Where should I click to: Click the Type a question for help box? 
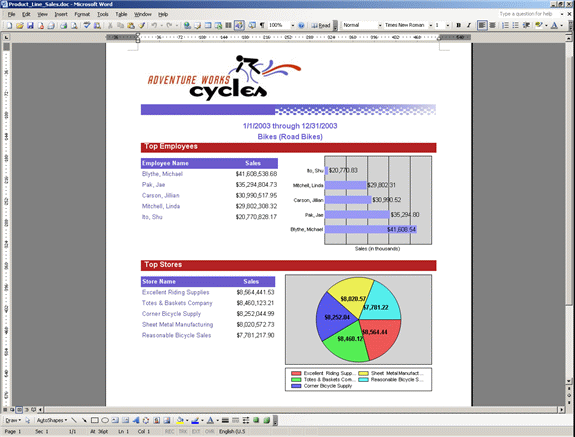point(529,14)
